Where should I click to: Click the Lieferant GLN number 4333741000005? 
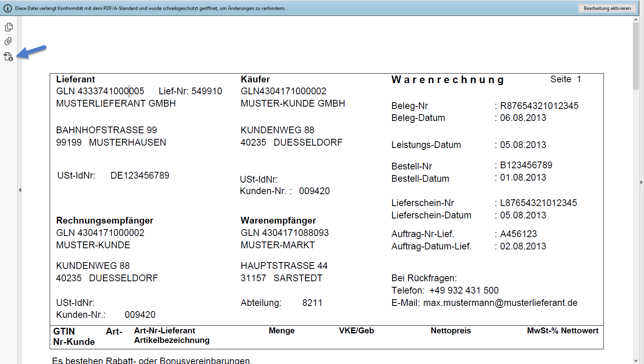111,91
